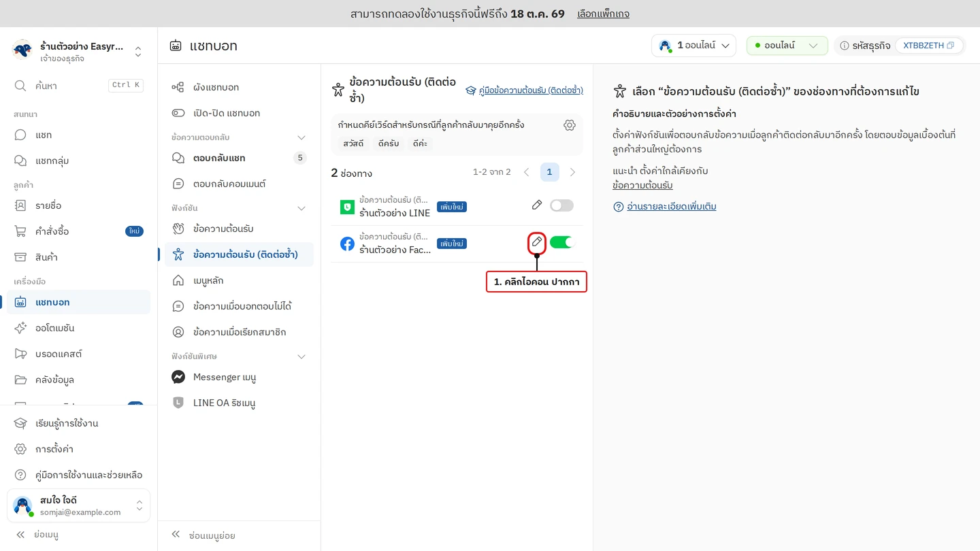The image size is (980, 551).
Task: Click the สวัสดี keyword chip
Action: click(353, 144)
